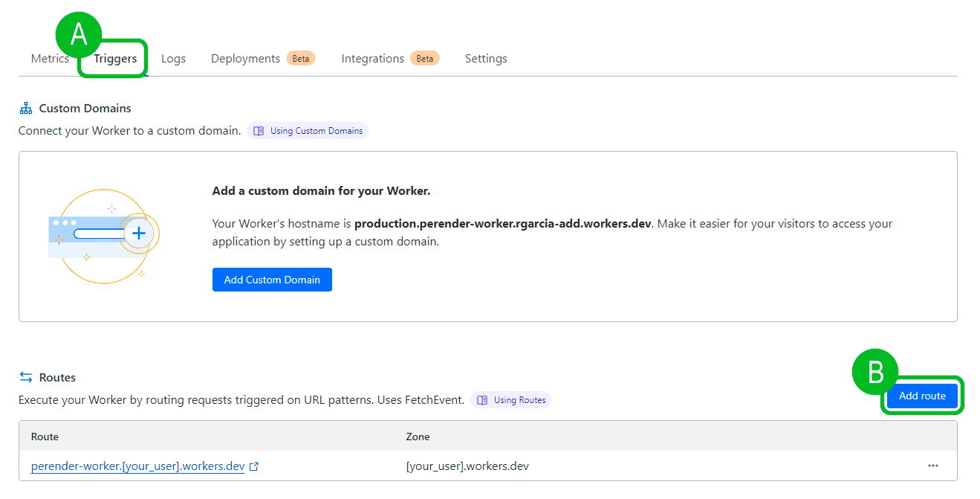The width and height of the screenshot is (980, 499).
Task: Click the Add Custom Domain button
Action: click(272, 280)
